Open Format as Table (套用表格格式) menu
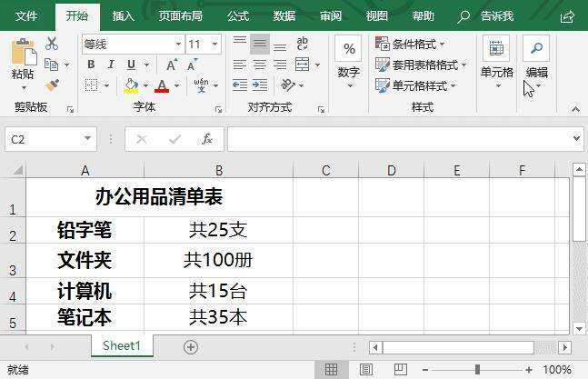 tap(421, 65)
